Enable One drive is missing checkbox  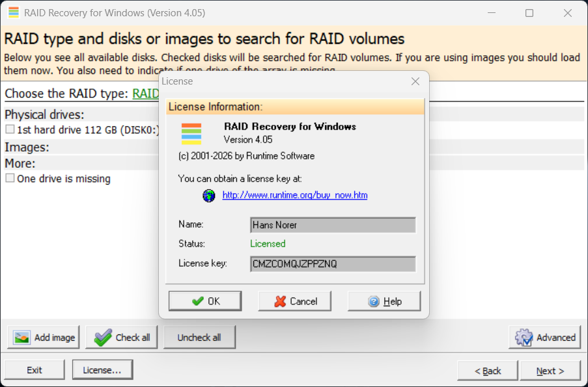pos(10,178)
